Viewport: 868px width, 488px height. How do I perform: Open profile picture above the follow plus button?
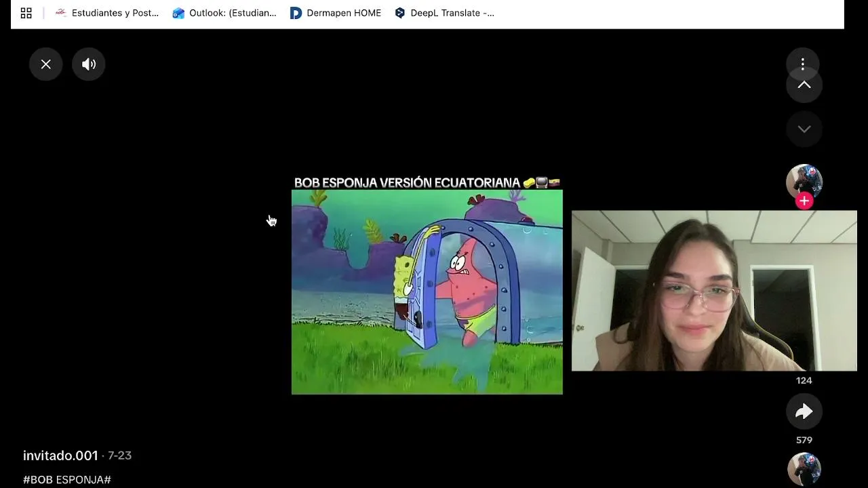point(804,182)
